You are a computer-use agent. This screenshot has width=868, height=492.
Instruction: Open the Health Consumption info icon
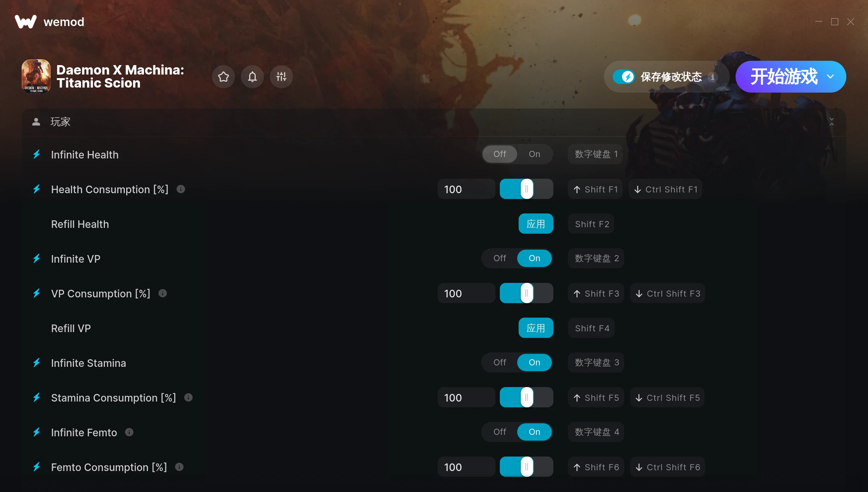pos(181,189)
